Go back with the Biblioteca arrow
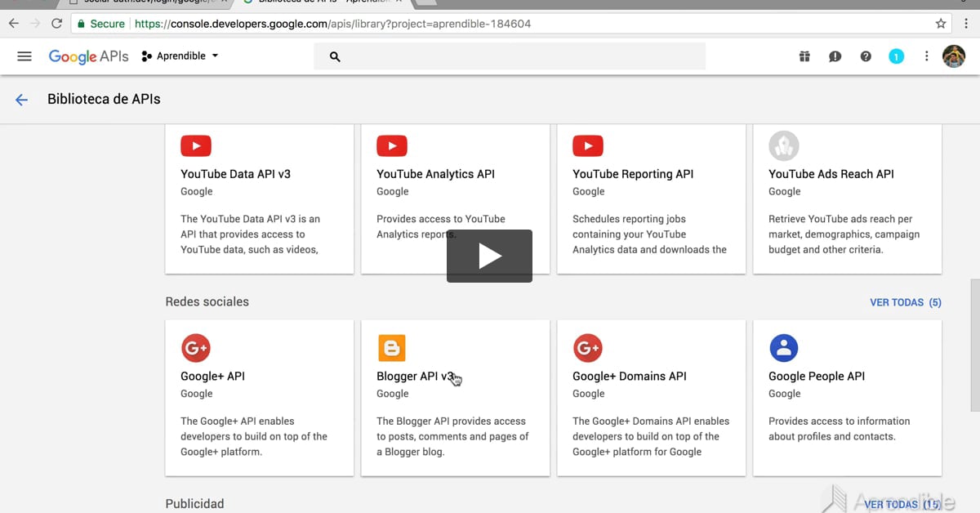 [21, 100]
